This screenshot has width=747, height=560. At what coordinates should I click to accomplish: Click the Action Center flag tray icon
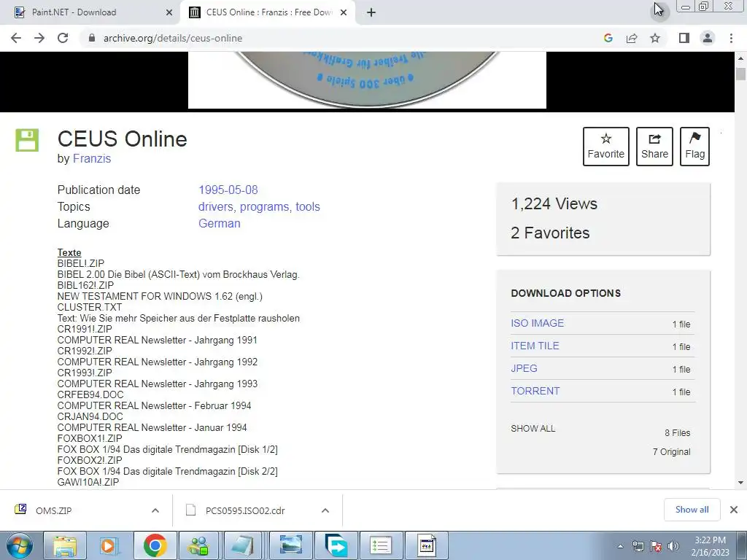tap(656, 546)
